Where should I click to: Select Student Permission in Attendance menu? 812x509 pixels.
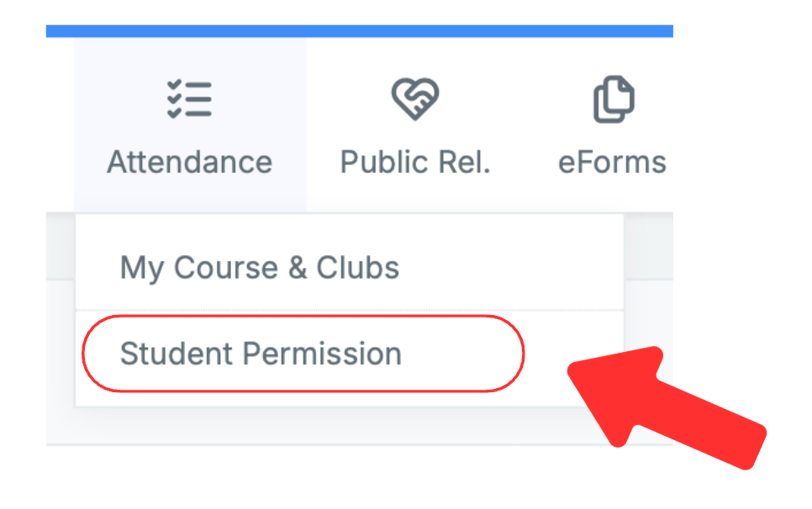click(261, 354)
